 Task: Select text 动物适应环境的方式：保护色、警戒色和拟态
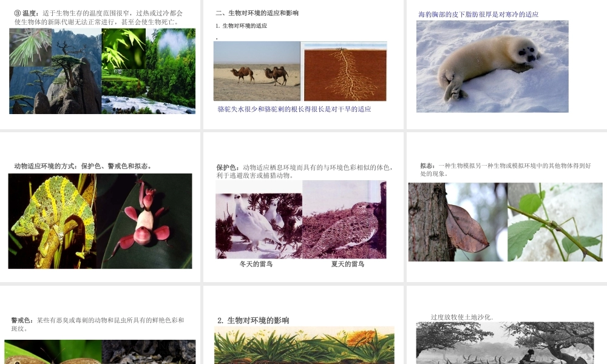[83, 166]
